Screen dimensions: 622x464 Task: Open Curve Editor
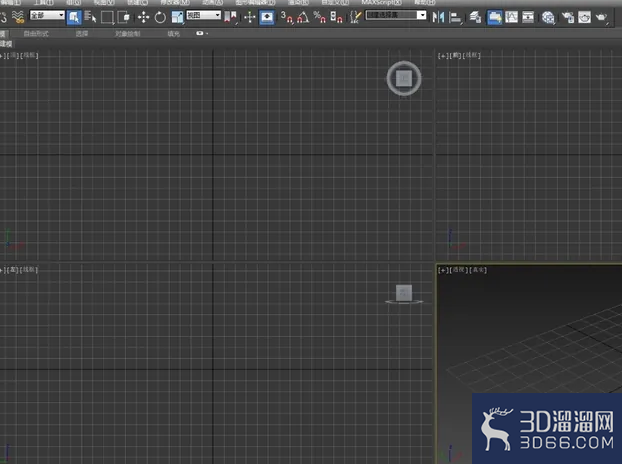pos(512,17)
